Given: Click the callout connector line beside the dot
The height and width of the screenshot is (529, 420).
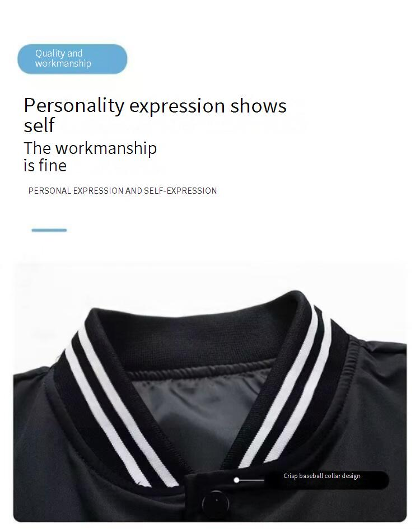Looking at the screenshot, I should click(x=252, y=480).
